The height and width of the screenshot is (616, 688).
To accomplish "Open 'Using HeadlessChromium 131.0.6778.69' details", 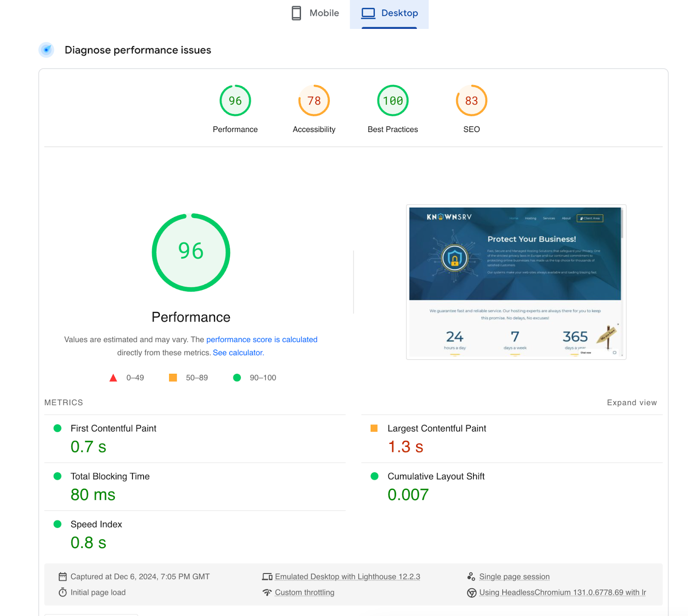I will (x=562, y=592).
